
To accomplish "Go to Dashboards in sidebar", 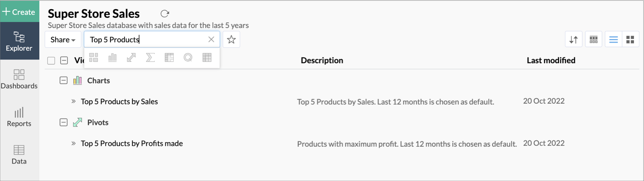I will pos(19,79).
